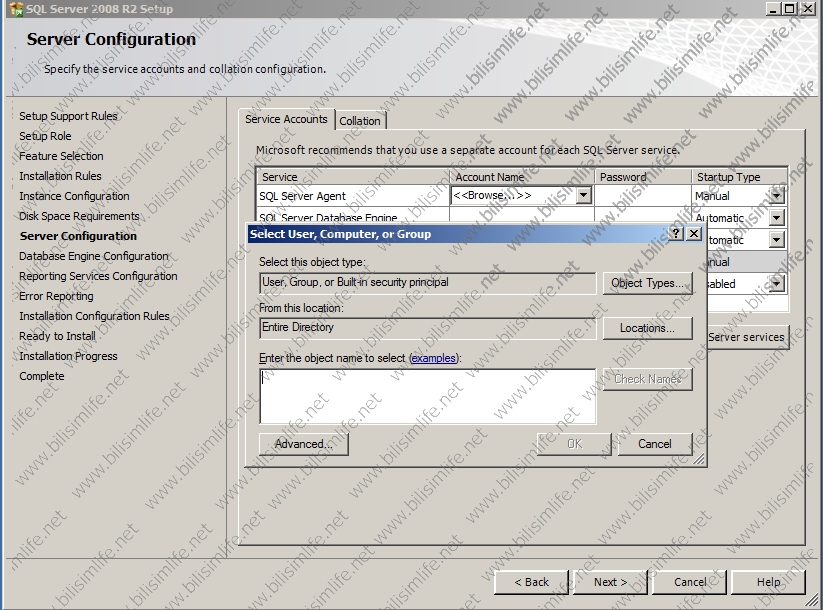
Task: Click the object type field
Action: click(428, 283)
